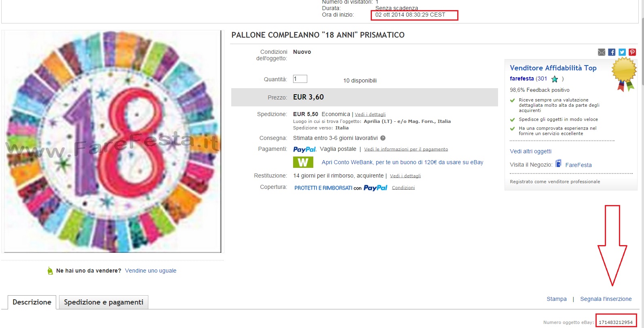Open the Spedizione e pagamenti tab
The height and width of the screenshot is (328, 644).
[103, 302]
